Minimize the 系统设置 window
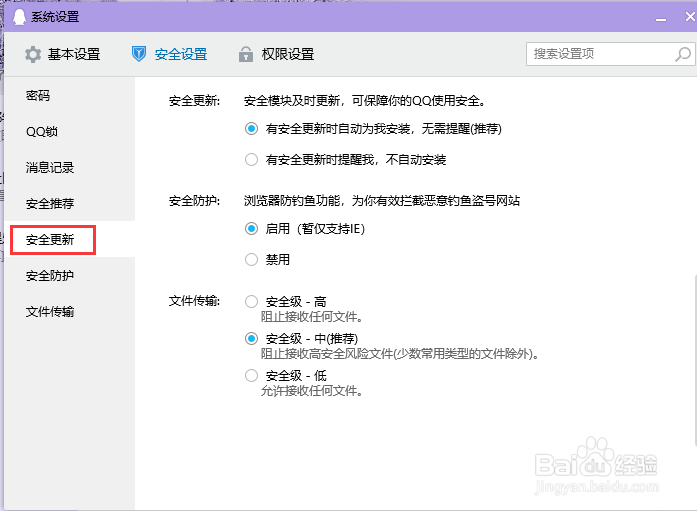The image size is (697, 511). click(661, 19)
